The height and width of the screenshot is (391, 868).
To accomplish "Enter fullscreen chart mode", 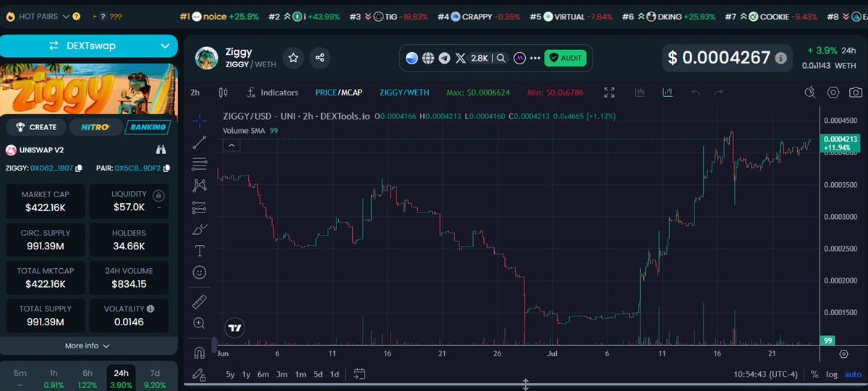I will [x=609, y=93].
